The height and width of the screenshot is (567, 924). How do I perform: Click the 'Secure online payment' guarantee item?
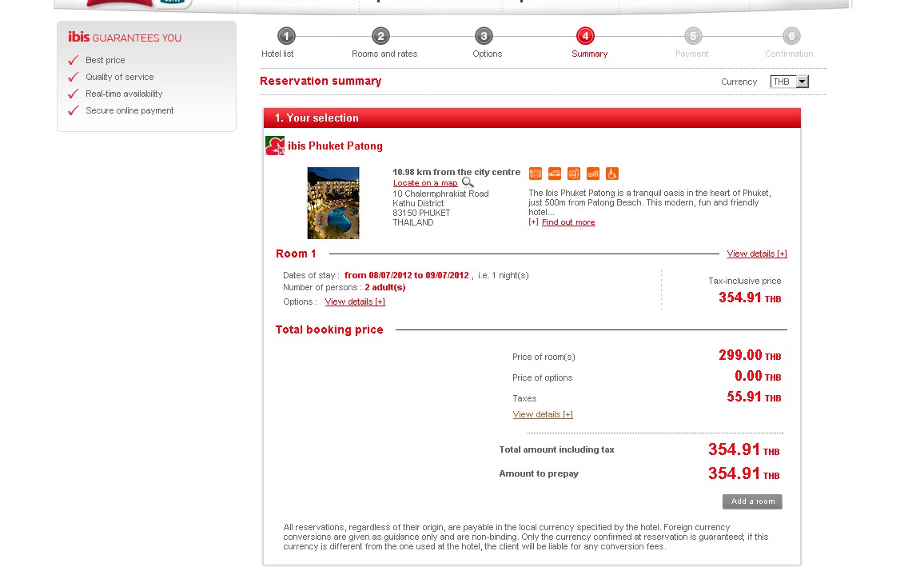[x=129, y=110]
